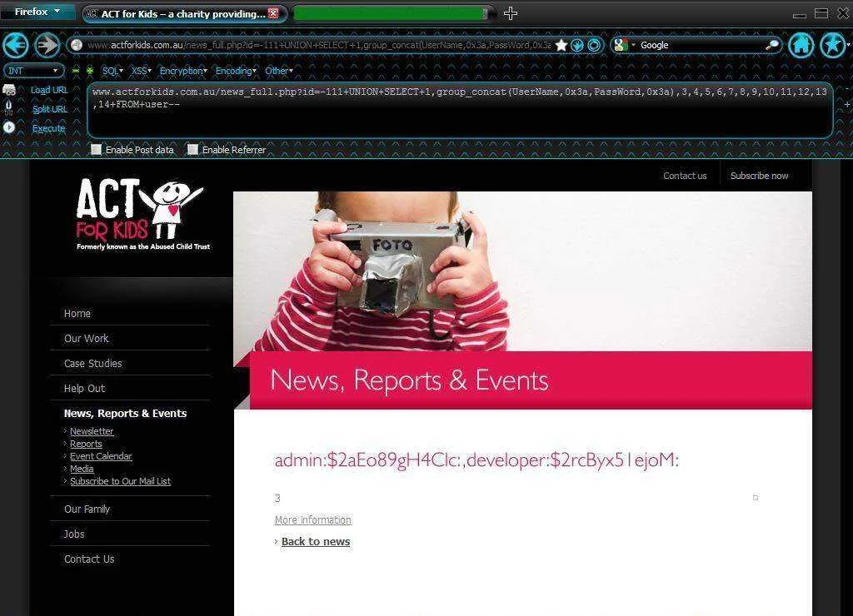Open the Bookmarks star button

(832, 45)
